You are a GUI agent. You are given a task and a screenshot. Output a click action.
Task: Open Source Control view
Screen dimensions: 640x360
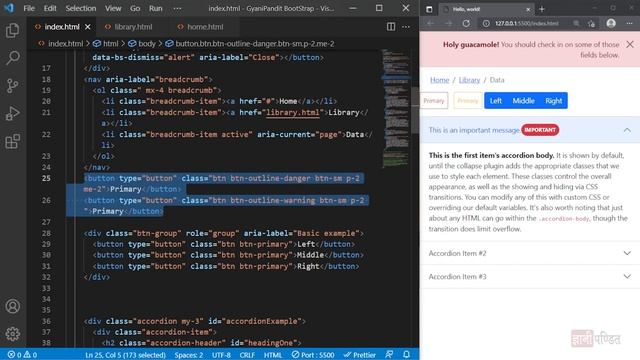(13, 86)
